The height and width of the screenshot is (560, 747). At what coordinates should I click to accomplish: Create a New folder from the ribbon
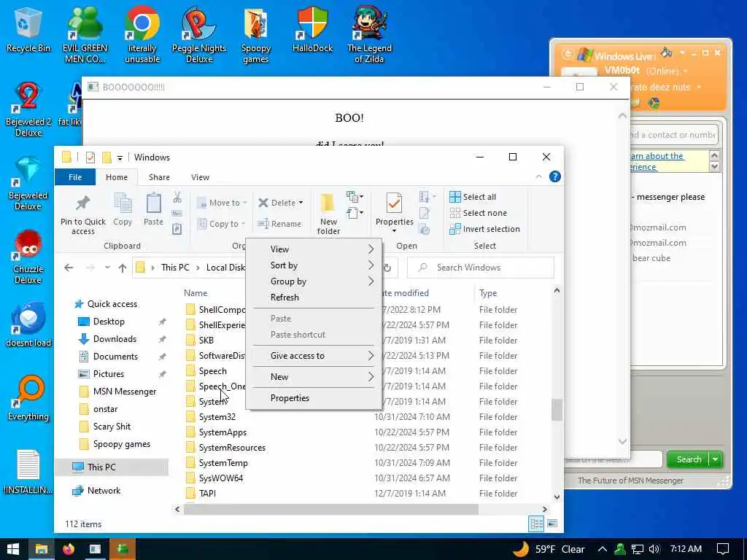click(x=328, y=214)
